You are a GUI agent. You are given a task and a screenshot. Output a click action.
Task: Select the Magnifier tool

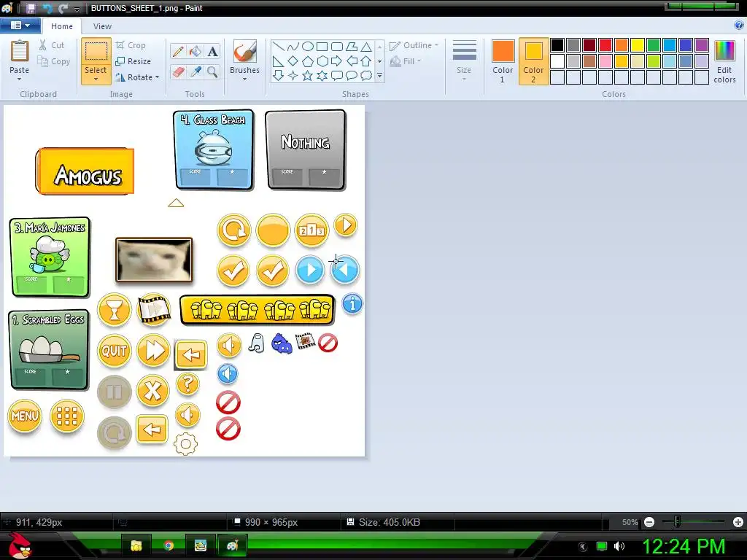coord(212,72)
